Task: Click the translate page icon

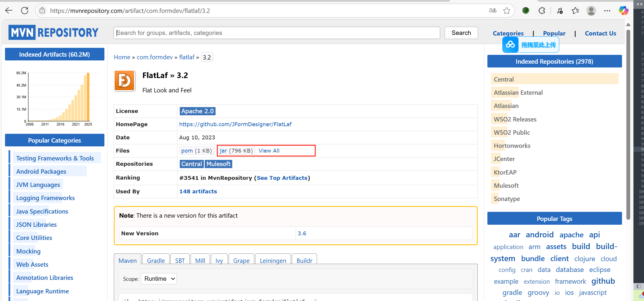Action: [x=493, y=11]
